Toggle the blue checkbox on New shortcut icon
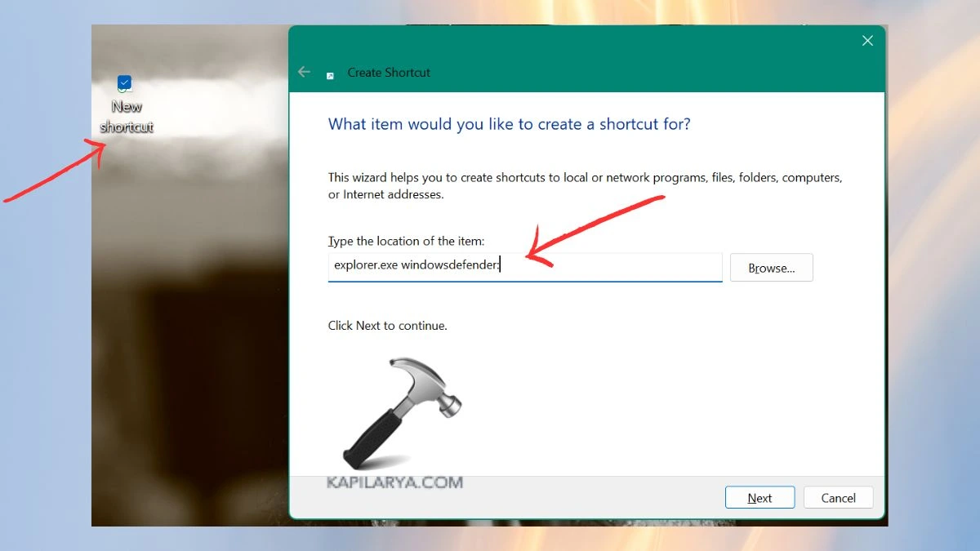The width and height of the screenshot is (980, 551). click(124, 82)
